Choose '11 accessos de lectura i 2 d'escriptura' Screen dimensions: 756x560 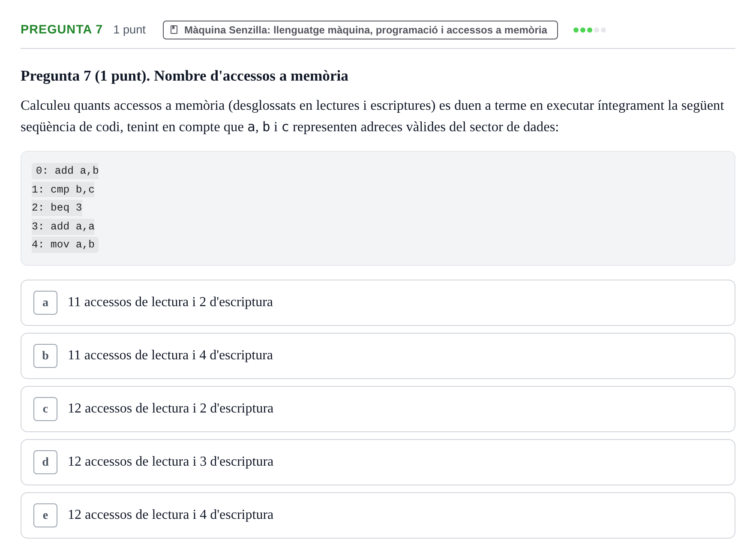[x=378, y=303]
